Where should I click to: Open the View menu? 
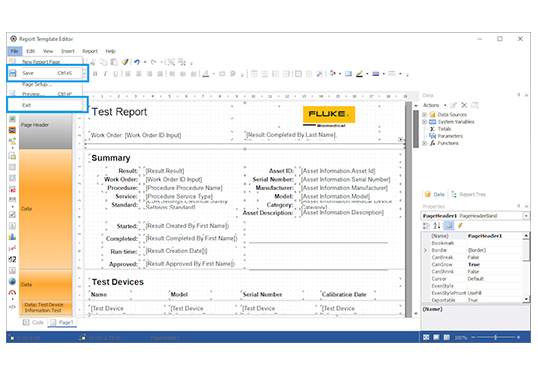coord(48,51)
